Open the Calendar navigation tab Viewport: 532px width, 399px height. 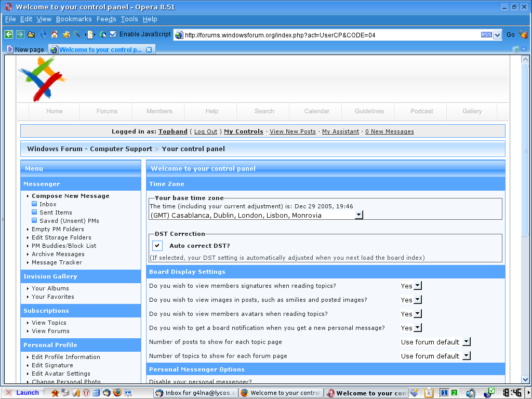pyautogui.click(x=317, y=111)
